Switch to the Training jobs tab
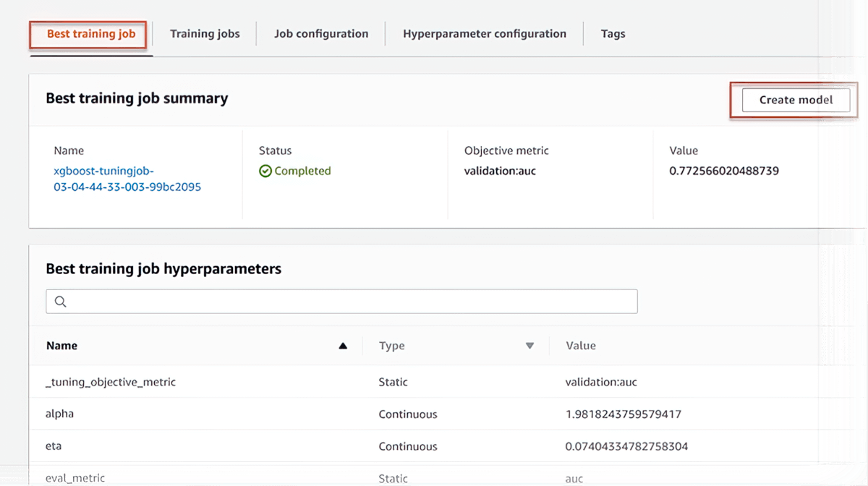Image resolution: width=868 pixels, height=486 pixels. tap(205, 34)
